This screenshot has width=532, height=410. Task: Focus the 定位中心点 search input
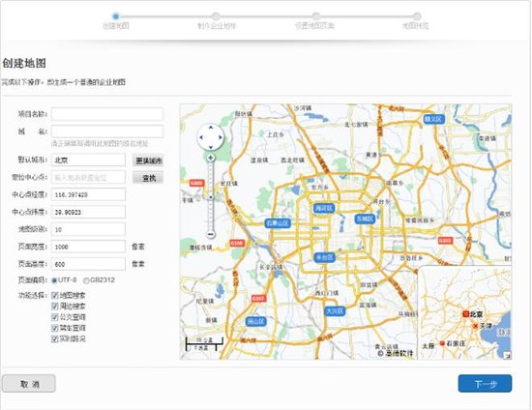pos(88,177)
